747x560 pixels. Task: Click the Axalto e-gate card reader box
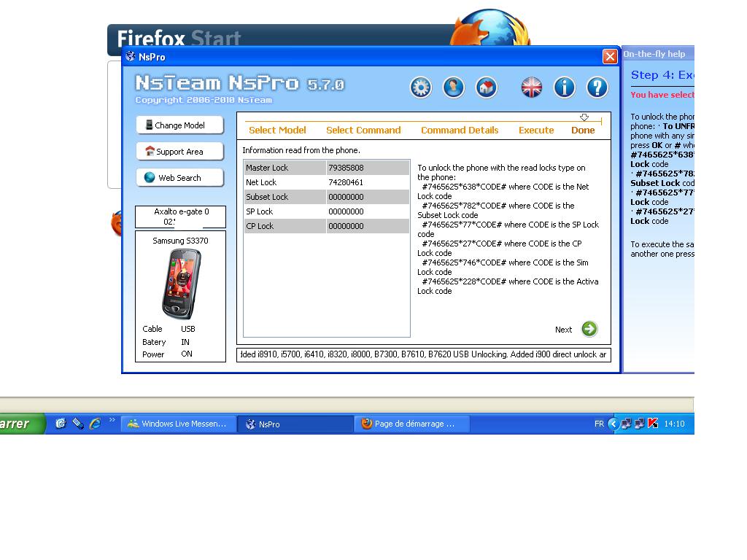click(181, 217)
